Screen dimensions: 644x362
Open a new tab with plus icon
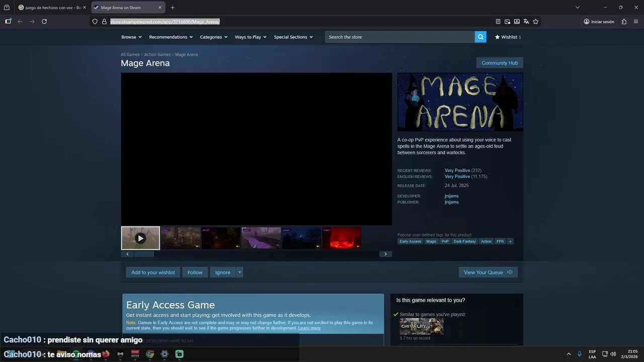click(x=173, y=8)
